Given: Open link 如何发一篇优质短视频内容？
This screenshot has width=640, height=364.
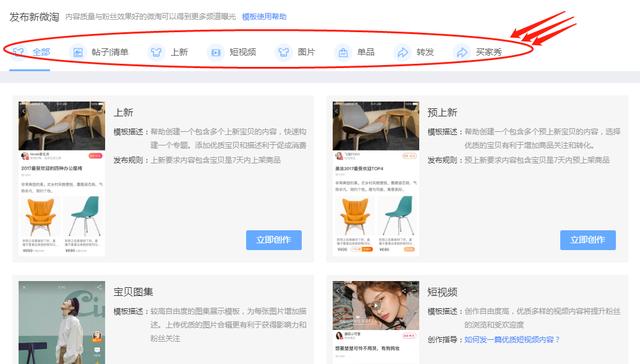Looking at the screenshot, I should coord(512,340).
